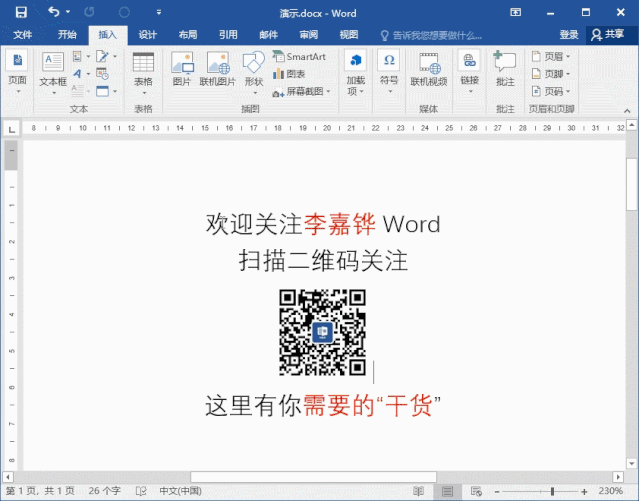
Task: Switch to the 开始 tab
Action: pos(67,35)
